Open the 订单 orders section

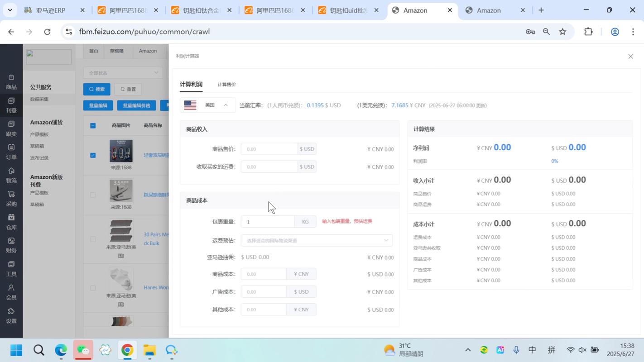(11, 152)
